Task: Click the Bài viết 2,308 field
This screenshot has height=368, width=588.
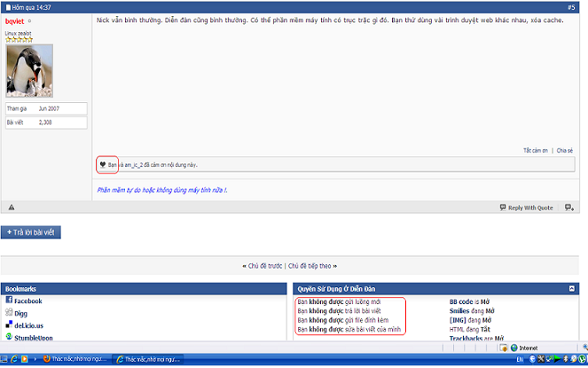Action: tap(46, 122)
